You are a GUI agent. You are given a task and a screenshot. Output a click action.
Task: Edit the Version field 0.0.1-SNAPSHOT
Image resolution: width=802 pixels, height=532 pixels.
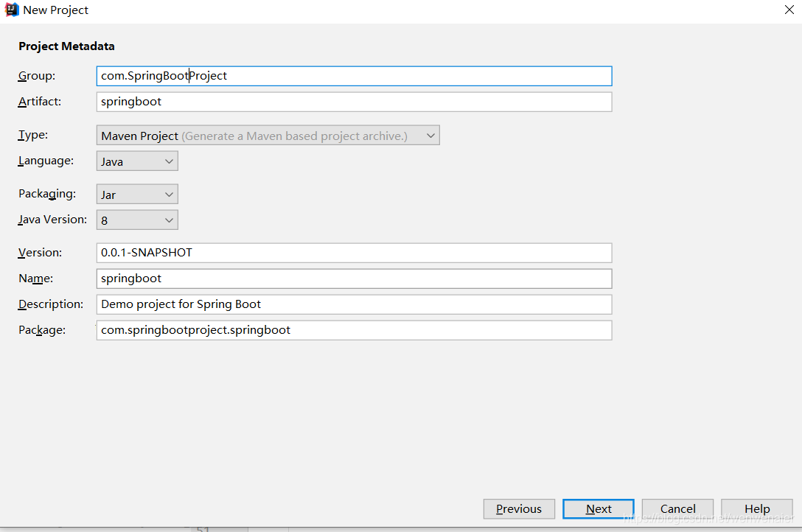coord(354,253)
